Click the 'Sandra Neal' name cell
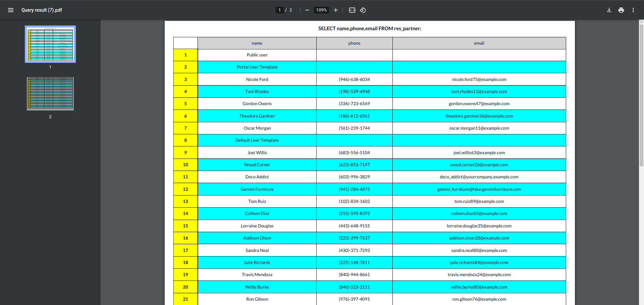644x305 pixels. [x=257, y=250]
